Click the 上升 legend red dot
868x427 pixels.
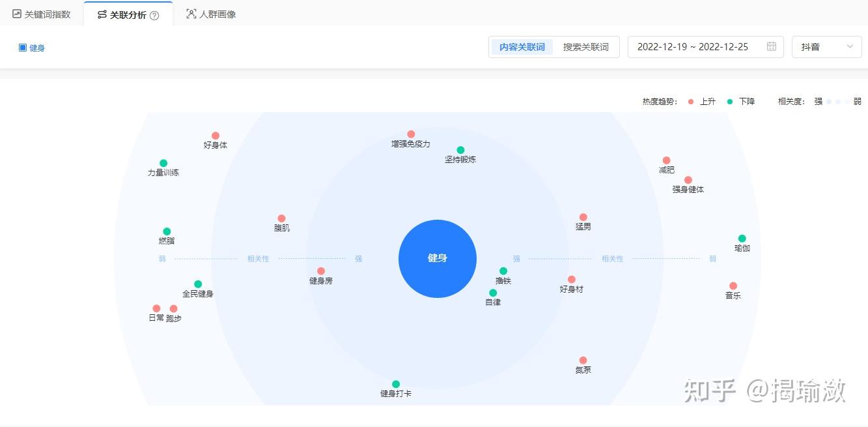pyautogui.click(x=691, y=102)
